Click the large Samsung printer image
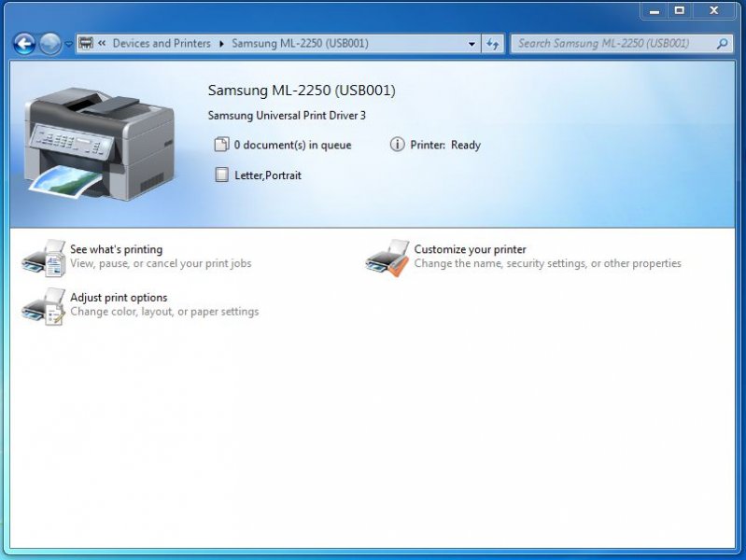 click(99, 144)
